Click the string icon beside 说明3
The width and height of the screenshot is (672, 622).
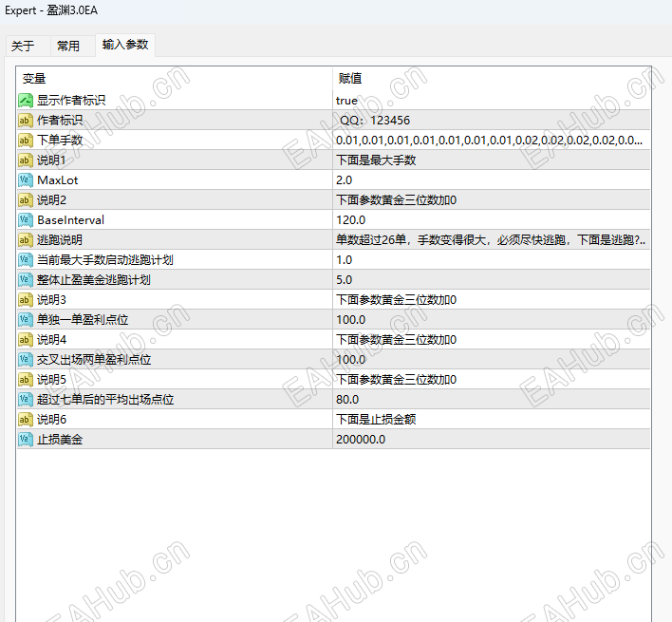pos(26,300)
